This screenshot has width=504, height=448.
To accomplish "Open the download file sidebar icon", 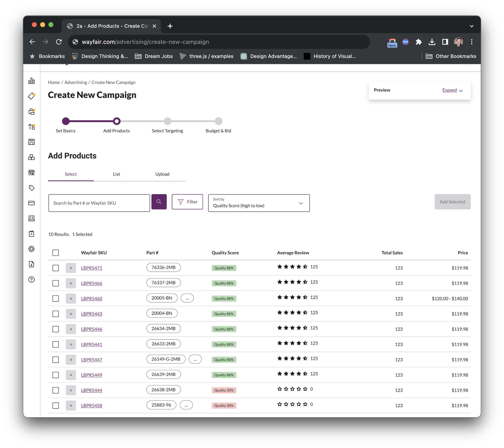I will click(x=32, y=264).
